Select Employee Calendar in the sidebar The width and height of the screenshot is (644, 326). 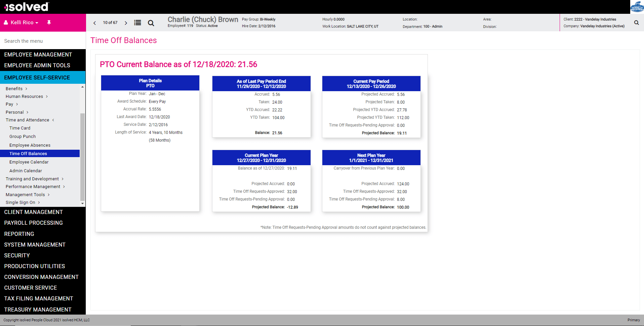point(29,162)
